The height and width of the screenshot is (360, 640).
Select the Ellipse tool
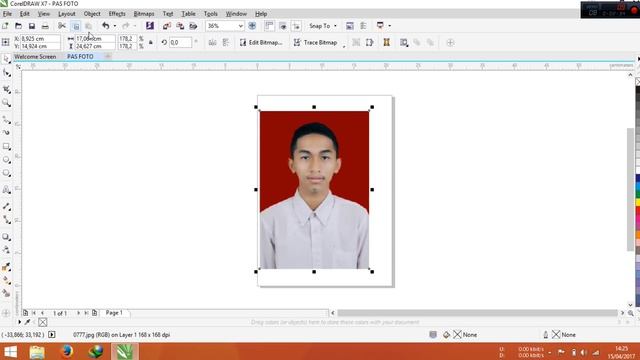pyautogui.click(x=6, y=160)
